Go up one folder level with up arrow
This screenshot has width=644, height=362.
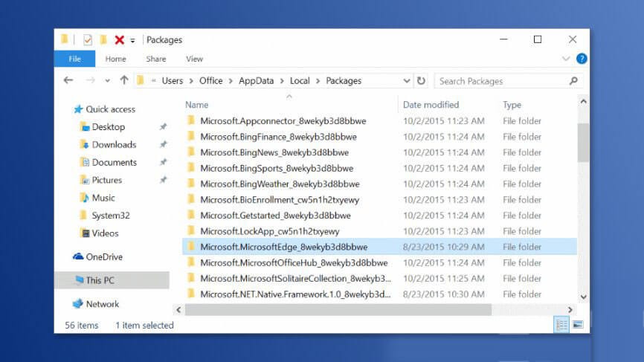click(123, 80)
